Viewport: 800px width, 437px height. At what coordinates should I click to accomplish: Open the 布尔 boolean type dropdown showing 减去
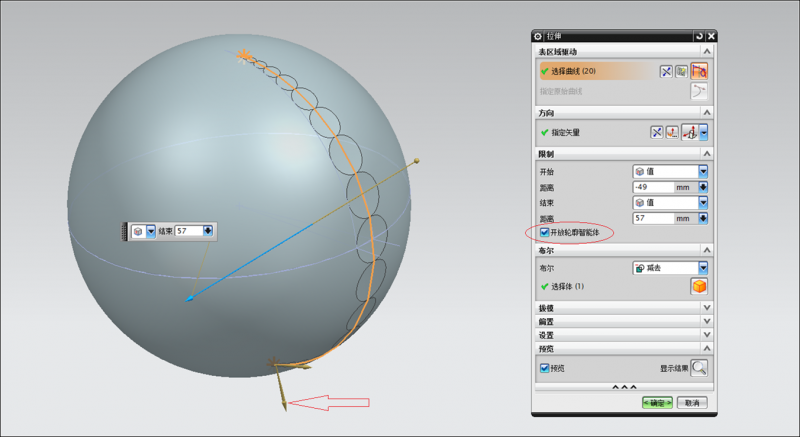[x=703, y=268]
